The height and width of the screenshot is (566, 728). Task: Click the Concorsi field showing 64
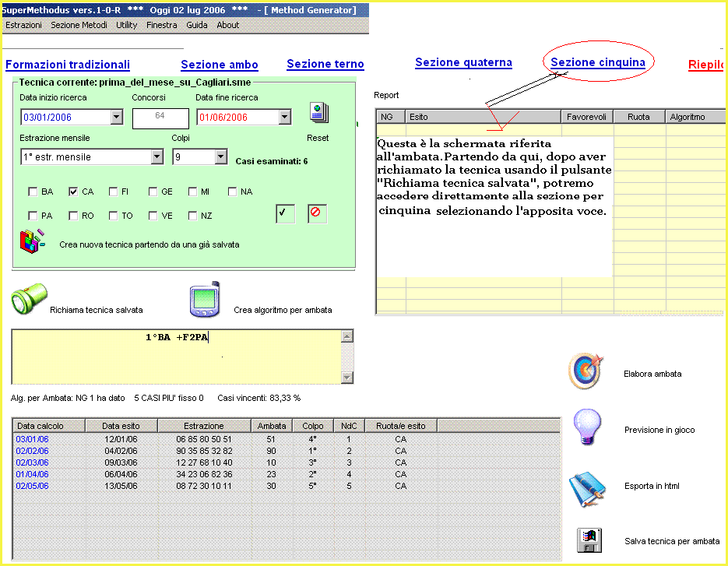[x=160, y=118]
